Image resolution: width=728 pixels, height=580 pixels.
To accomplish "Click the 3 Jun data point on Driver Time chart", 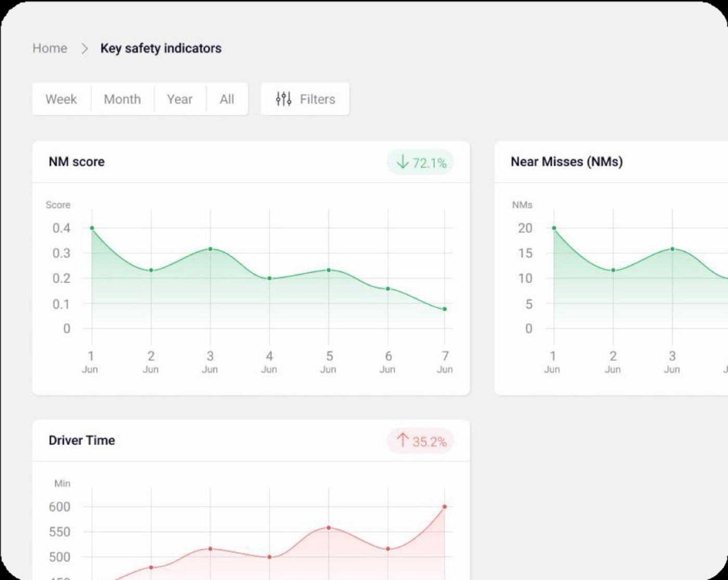I will pyautogui.click(x=210, y=549).
